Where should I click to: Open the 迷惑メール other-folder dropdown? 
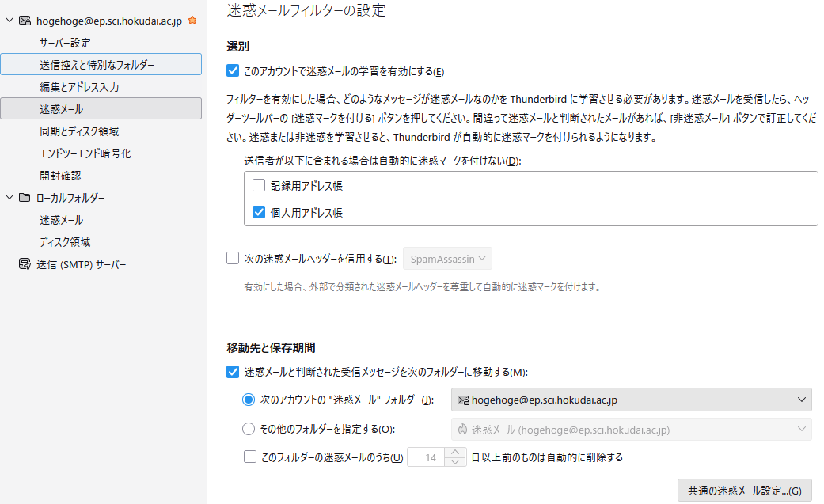pos(631,430)
